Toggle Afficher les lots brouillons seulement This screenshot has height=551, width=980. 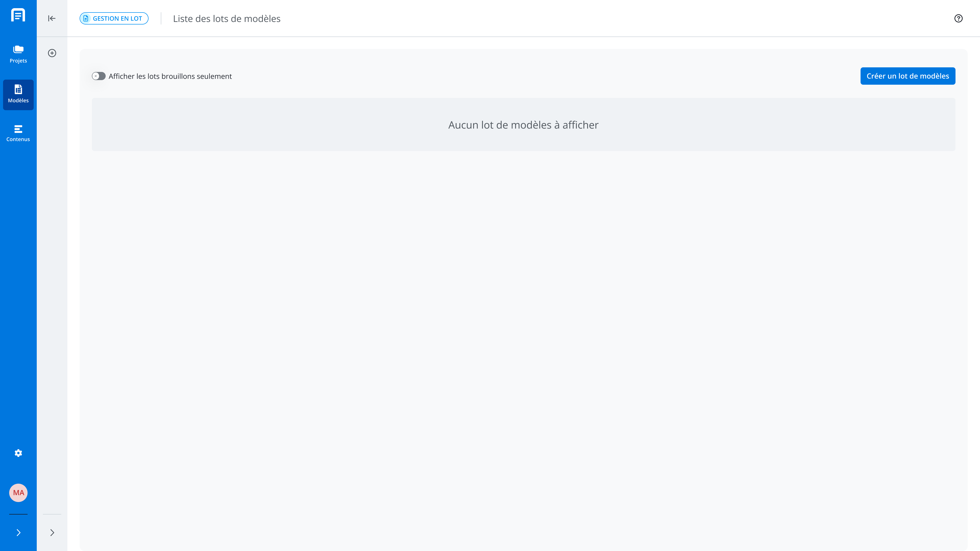tap(99, 76)
